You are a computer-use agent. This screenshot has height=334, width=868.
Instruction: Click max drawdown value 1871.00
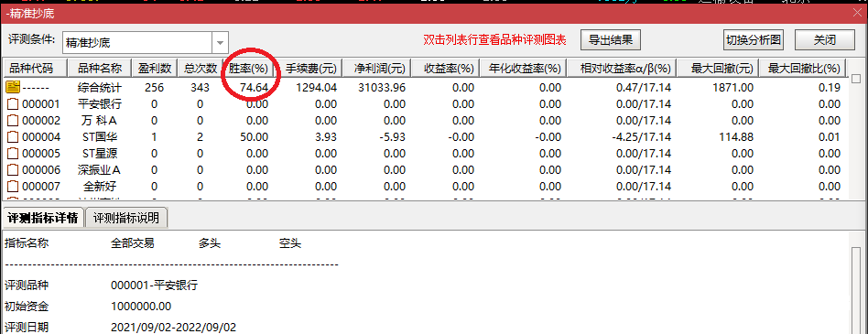coord(732,87)
